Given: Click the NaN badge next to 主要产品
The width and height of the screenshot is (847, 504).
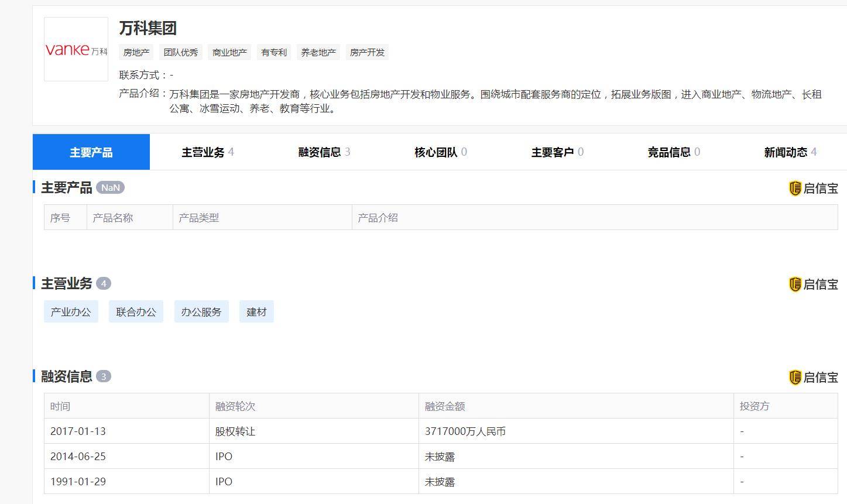Looking at the screenshot, I should 110,187.
